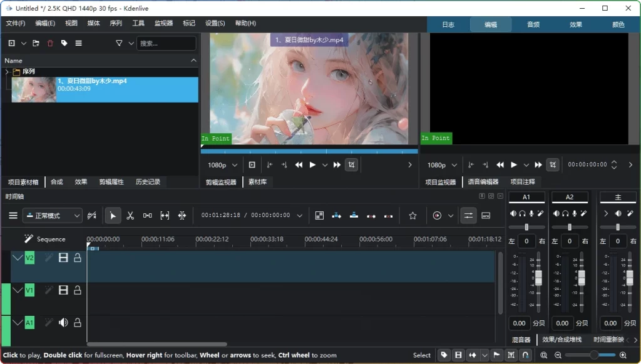
Task: Open the 1080p resolution dropdown on clip monitor
Action: click(x=221, y=164)
